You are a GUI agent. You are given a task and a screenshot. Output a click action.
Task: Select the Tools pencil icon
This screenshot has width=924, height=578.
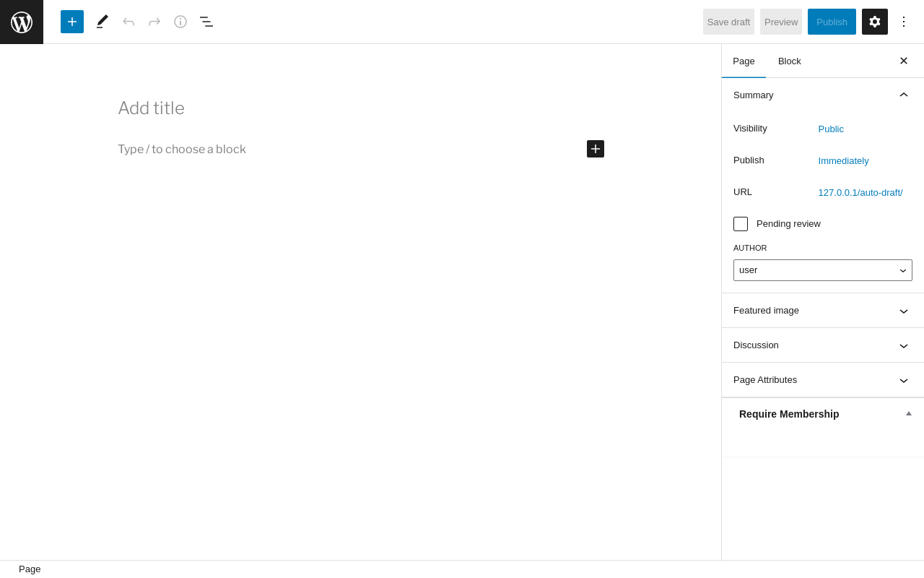point(103,22)
